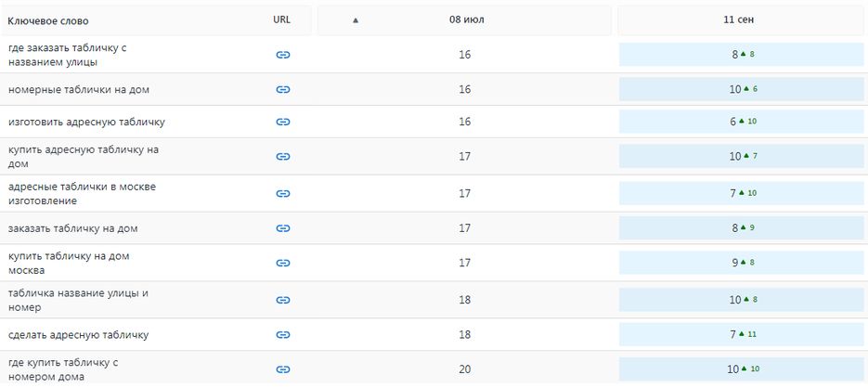Click the '08 июл' date header label

(463, 19)
